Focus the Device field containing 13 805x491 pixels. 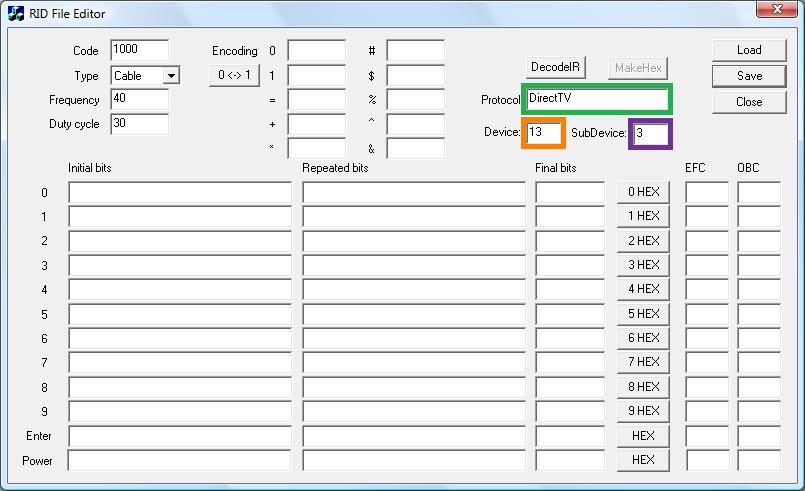(x=543, y=133)
